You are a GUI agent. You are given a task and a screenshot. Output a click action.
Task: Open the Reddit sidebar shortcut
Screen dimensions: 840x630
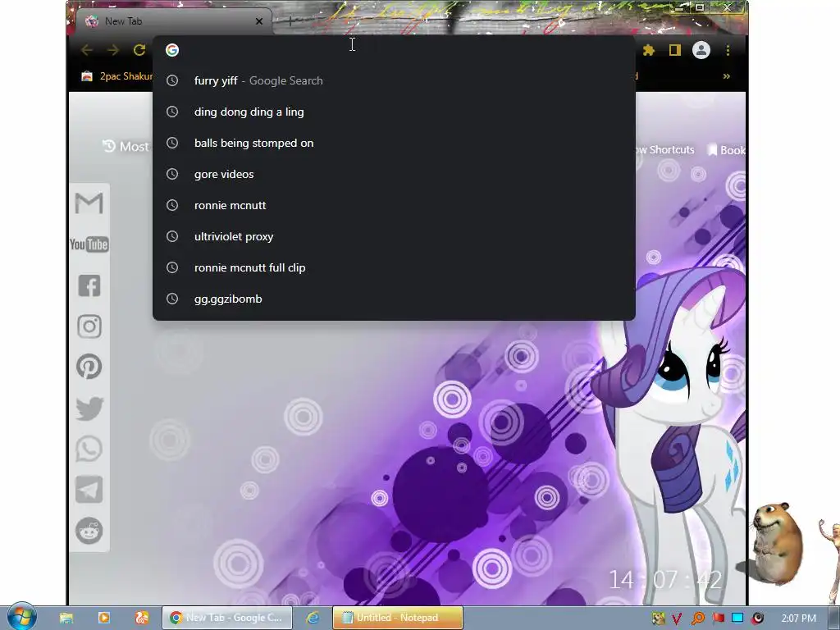(89, 531)
